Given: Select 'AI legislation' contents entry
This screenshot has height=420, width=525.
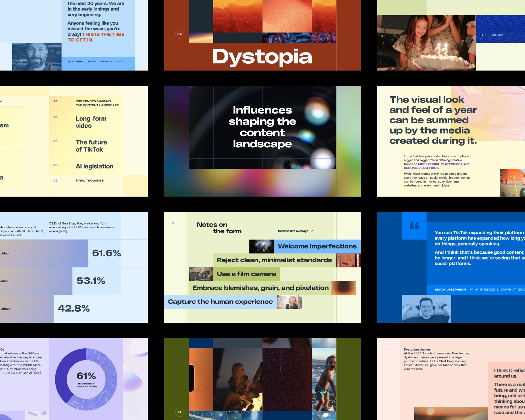Looking at the screenshot, I should click(95, 167).
